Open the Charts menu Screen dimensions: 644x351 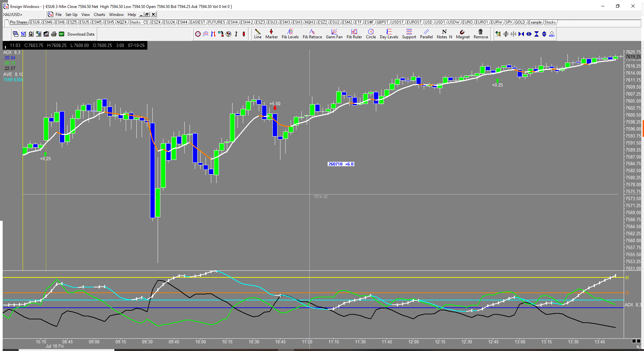point(99,15)
